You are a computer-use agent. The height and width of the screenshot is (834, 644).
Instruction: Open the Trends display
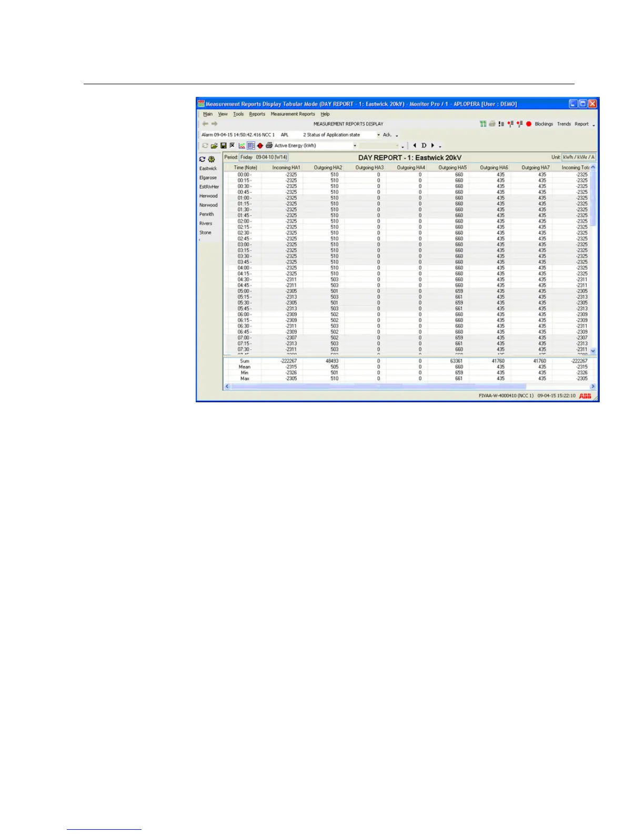[x=563, y=124]
